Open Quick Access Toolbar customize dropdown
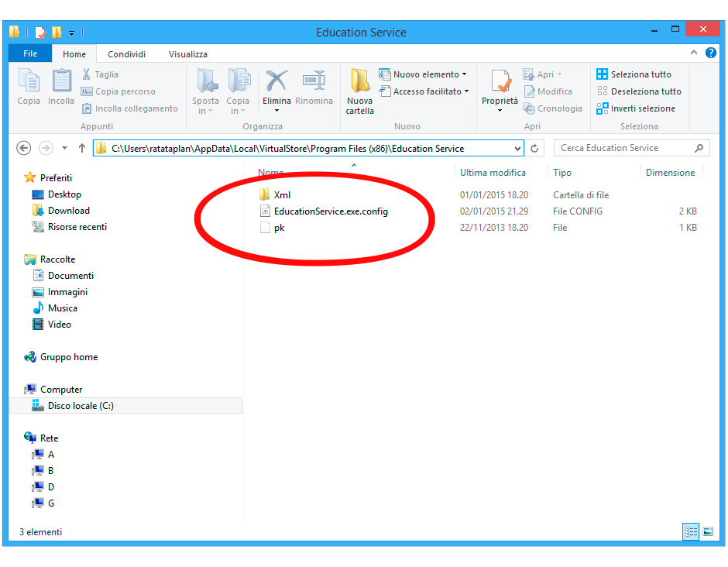Viewport: 728px width, 567px height. point(71,33)
